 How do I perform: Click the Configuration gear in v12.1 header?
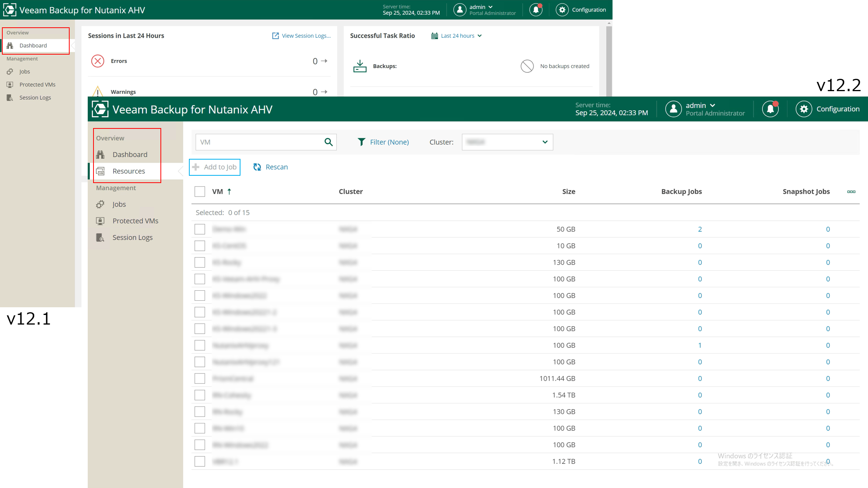(562, 10)
